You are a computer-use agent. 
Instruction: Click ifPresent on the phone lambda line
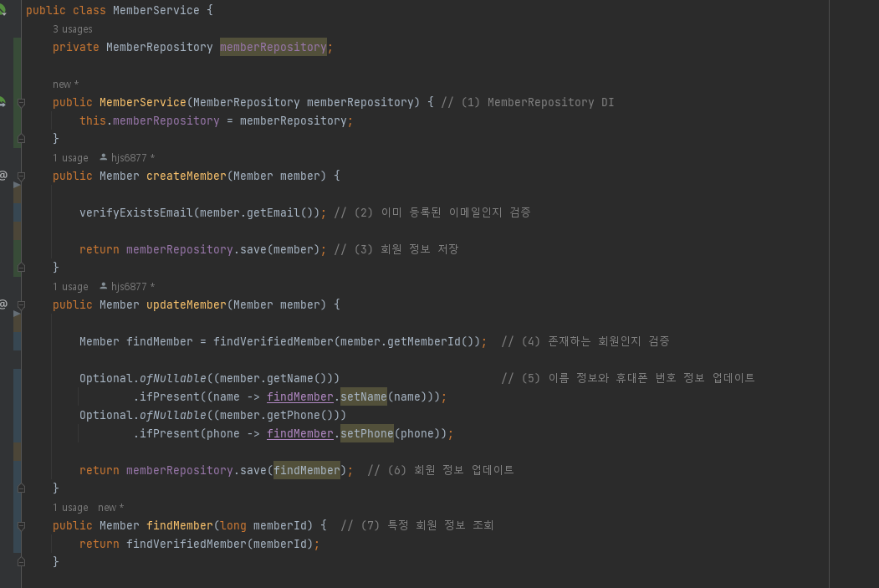169,434
